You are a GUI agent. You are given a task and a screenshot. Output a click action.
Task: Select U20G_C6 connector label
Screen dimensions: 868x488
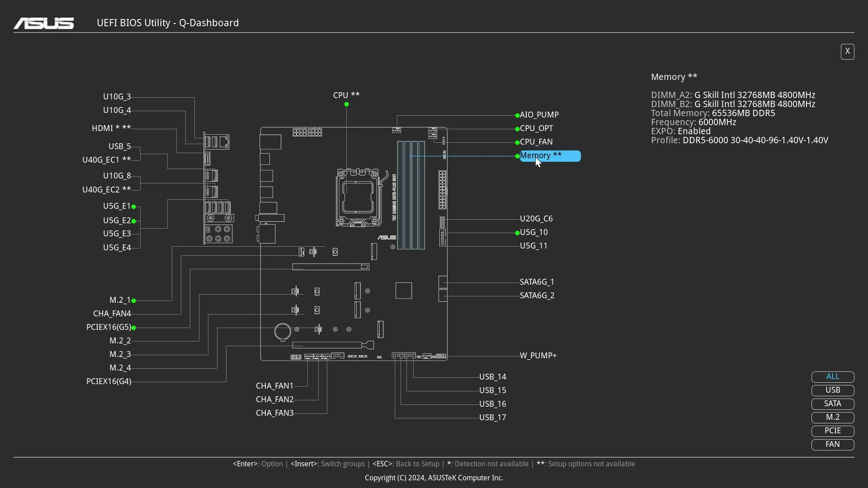pyautogui.click(x=536, y=219)
